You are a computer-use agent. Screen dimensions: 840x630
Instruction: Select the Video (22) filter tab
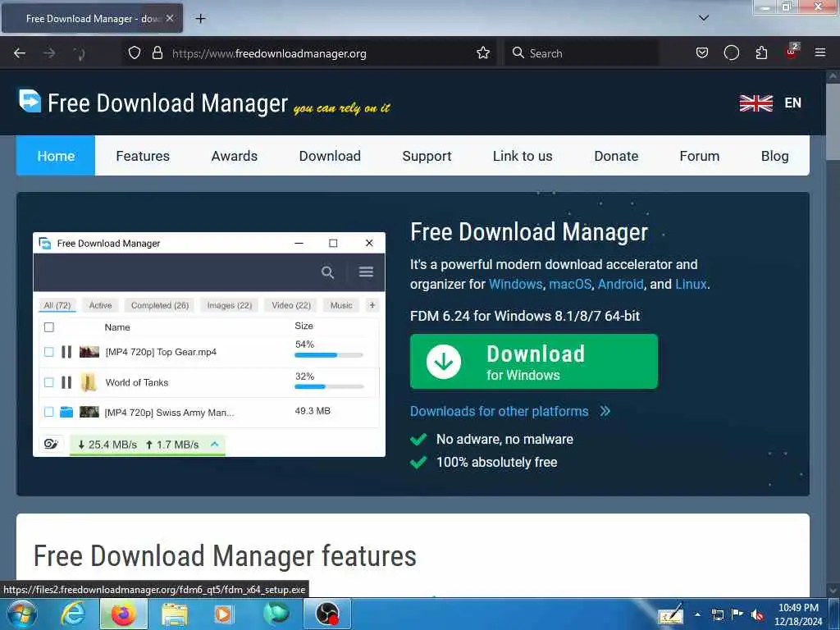click(x=291, y=305)
